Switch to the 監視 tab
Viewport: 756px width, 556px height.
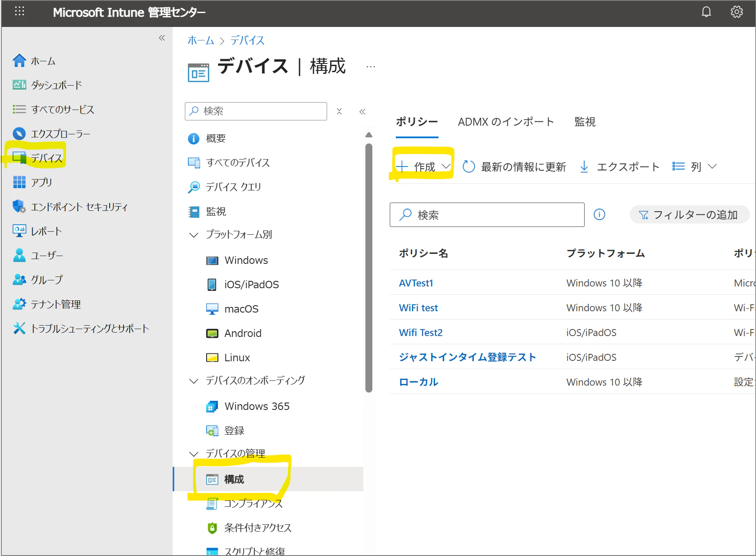[x=585, y=122]
